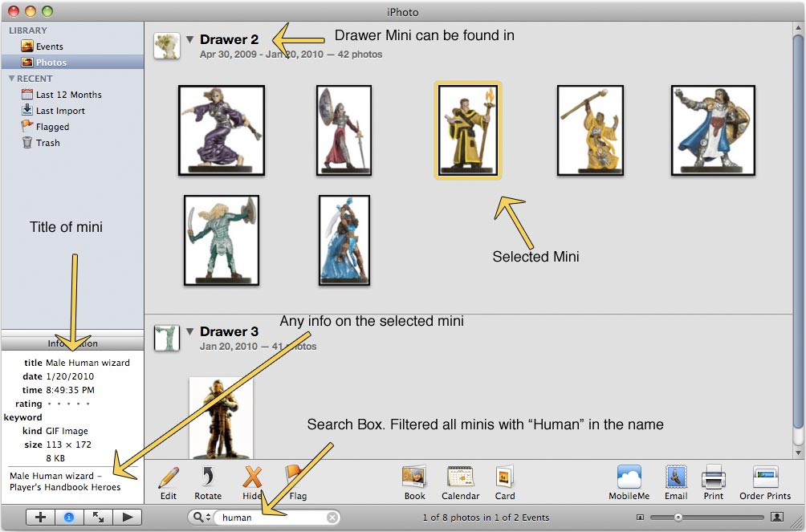
Task: Click the kind value "GIF Image"
Action: tap(67, 431)
